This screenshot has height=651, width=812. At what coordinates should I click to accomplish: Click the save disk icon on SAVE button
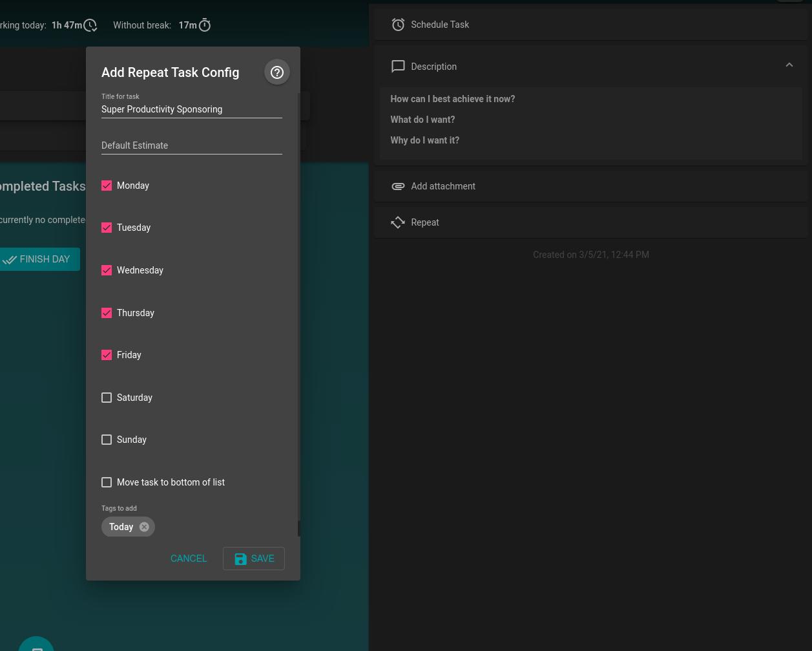[240, 559]
